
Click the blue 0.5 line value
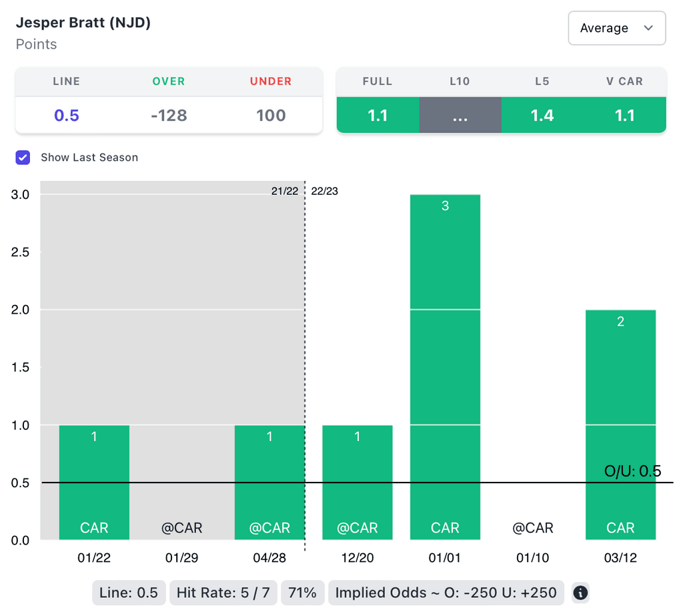[x=67, y=115]
